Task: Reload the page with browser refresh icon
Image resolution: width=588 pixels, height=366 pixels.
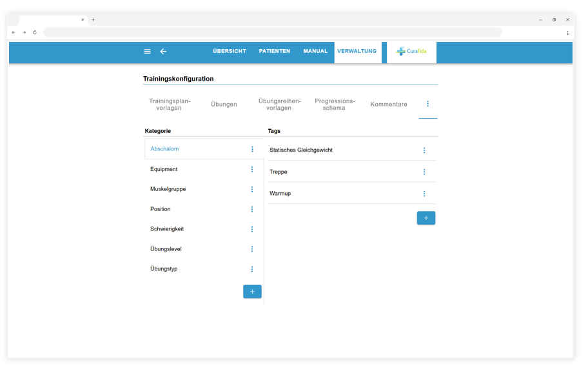Action: 35,32
